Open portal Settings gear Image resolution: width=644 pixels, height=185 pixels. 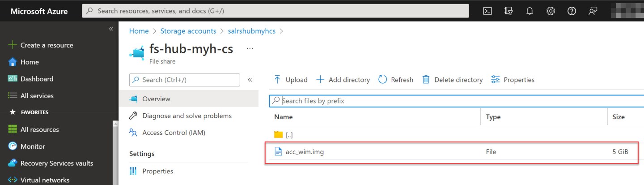(x=551, y=11)
